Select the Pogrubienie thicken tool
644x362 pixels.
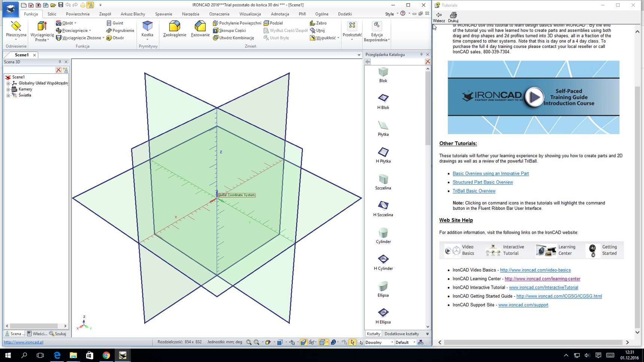point(120,30)
